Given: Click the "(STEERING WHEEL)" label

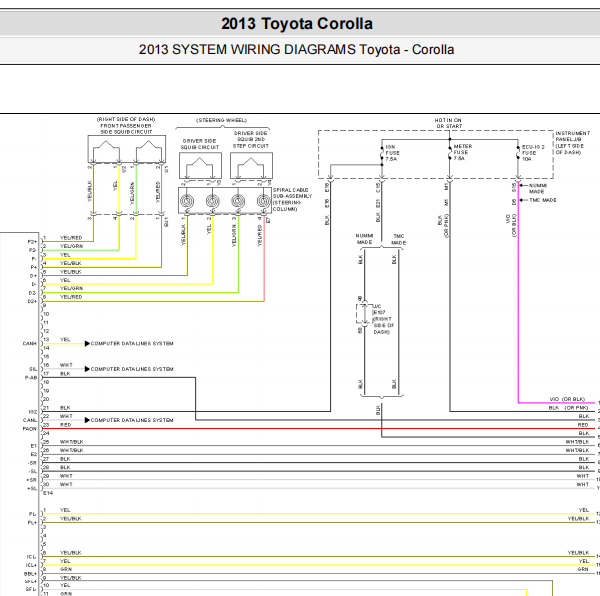Looking at the screenshot, I should (222, 121).
